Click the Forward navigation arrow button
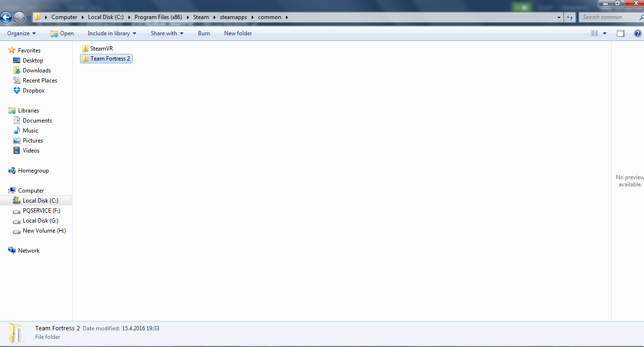This screenshot has width=644, height=347. point(19,18)
